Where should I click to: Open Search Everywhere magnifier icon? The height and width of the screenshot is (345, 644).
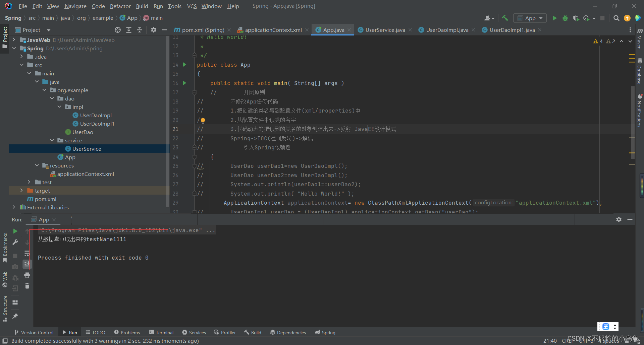616,18
